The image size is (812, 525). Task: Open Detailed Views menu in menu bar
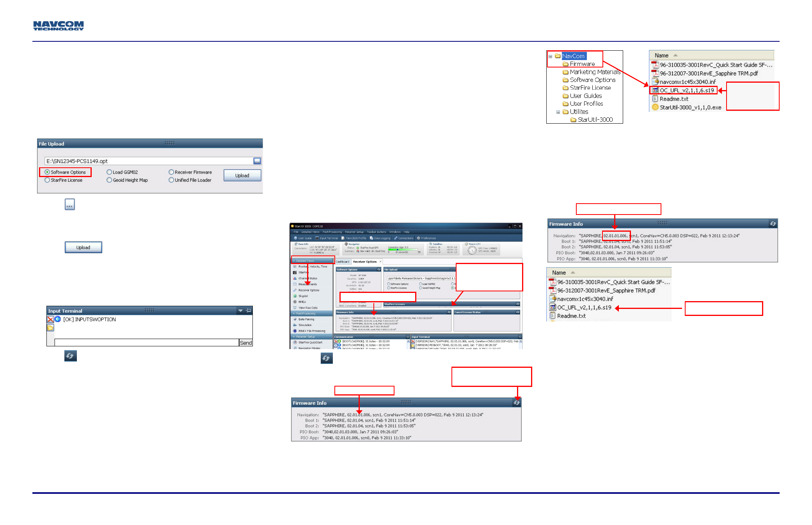coord(310,232)
